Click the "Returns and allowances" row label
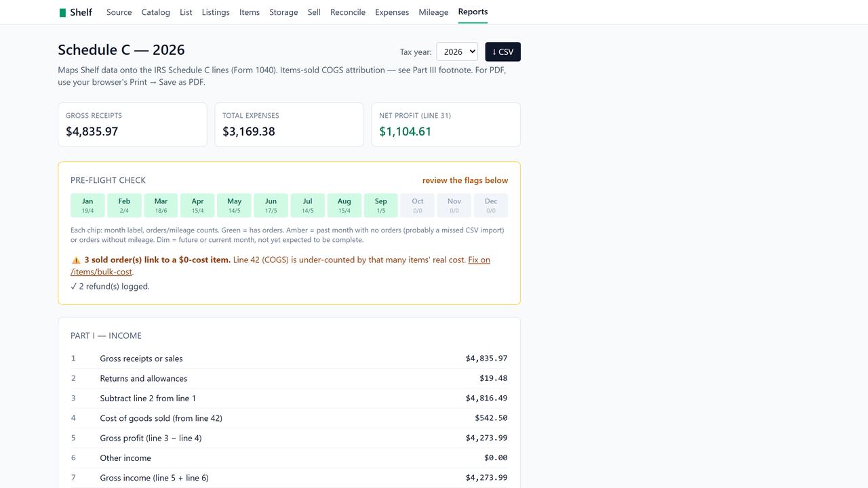 click(144, 378)
